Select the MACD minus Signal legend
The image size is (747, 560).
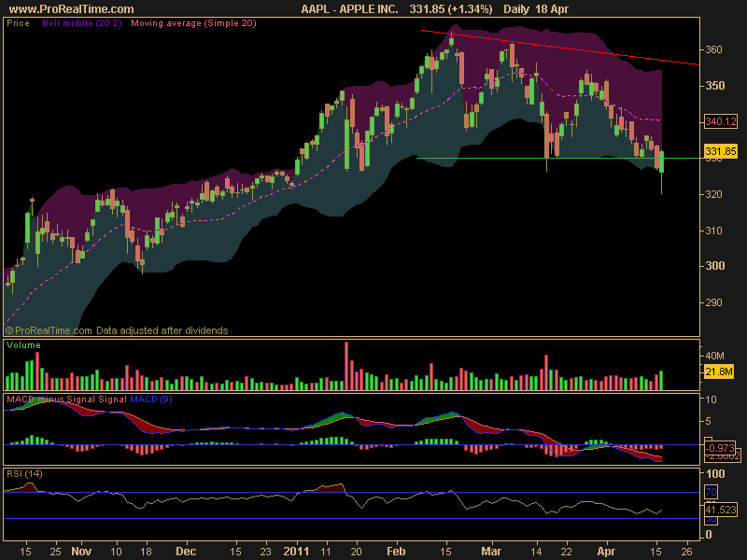(51, 399)
